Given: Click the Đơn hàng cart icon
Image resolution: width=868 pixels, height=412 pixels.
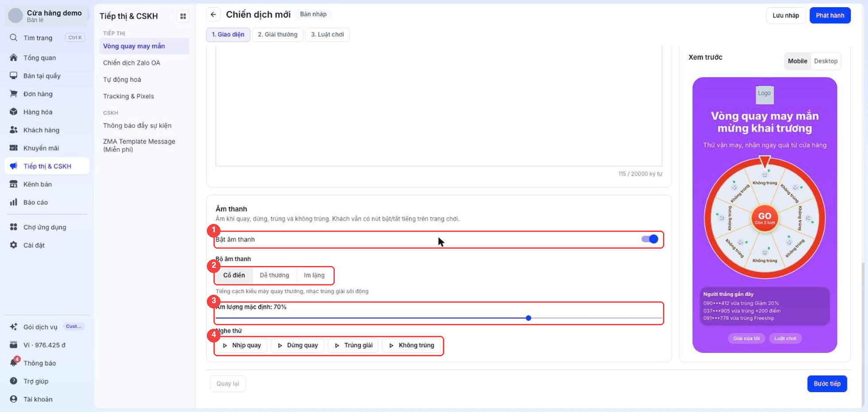Looking at the screenshot, I should [x=14, y=94].
